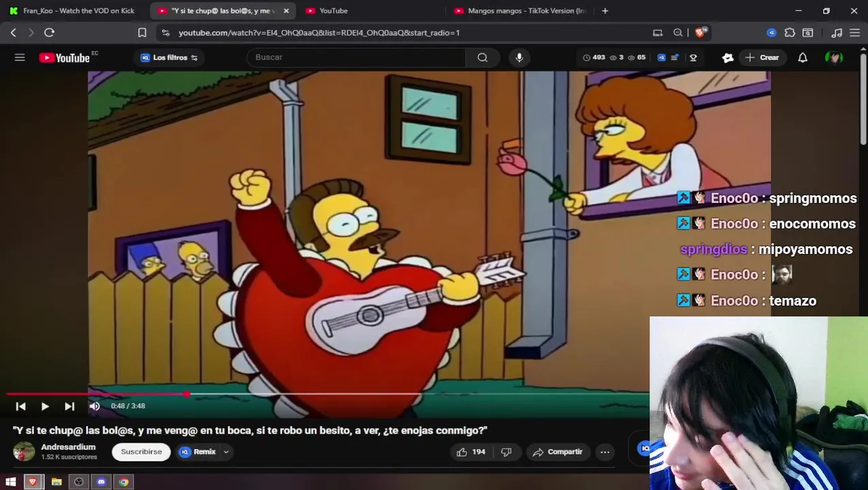Switch to Mangos mangos TikTok Version tab
868x490 pixels.
519,11
